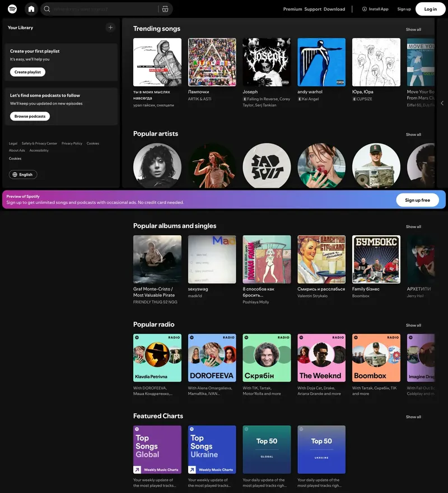Open Смирись и расслабься album cover
448x493 pixels.
point(321,259)
